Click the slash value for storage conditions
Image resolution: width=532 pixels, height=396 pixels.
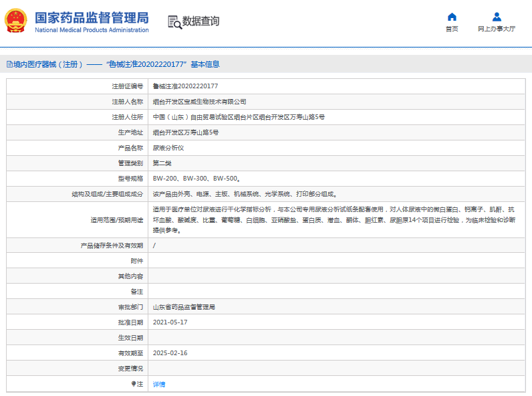pos(154,245)
